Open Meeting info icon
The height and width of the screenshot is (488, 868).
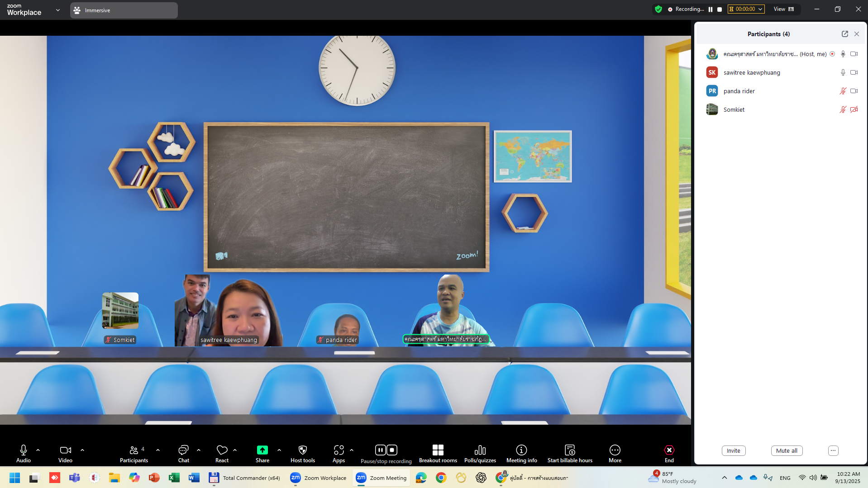(521, 450)
